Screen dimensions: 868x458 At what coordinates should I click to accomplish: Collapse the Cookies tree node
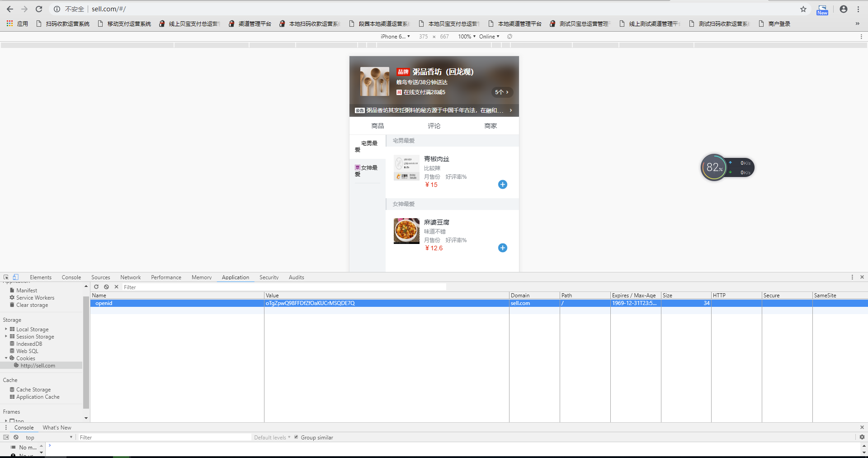coord(6,358)
